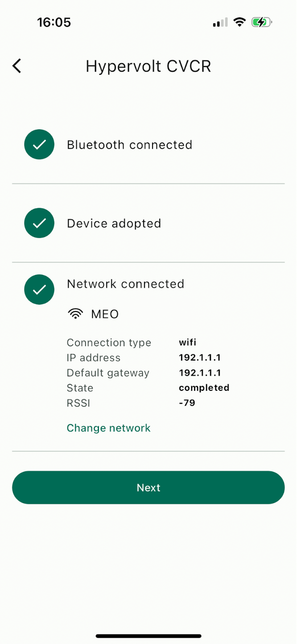Toggle the Network connected status indicator
297x644 pixels.
point(39,289)
